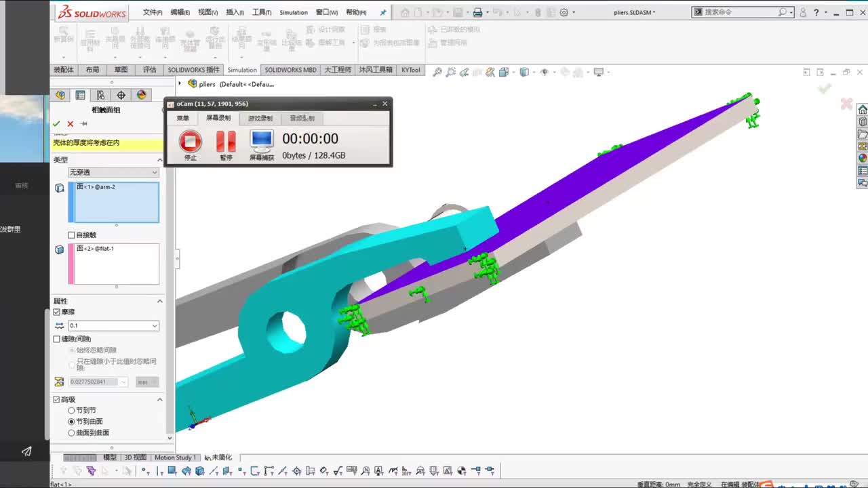Open the PropertyManager tab icon
This screenshot has height=488, width=868.
tap(80, 96)
